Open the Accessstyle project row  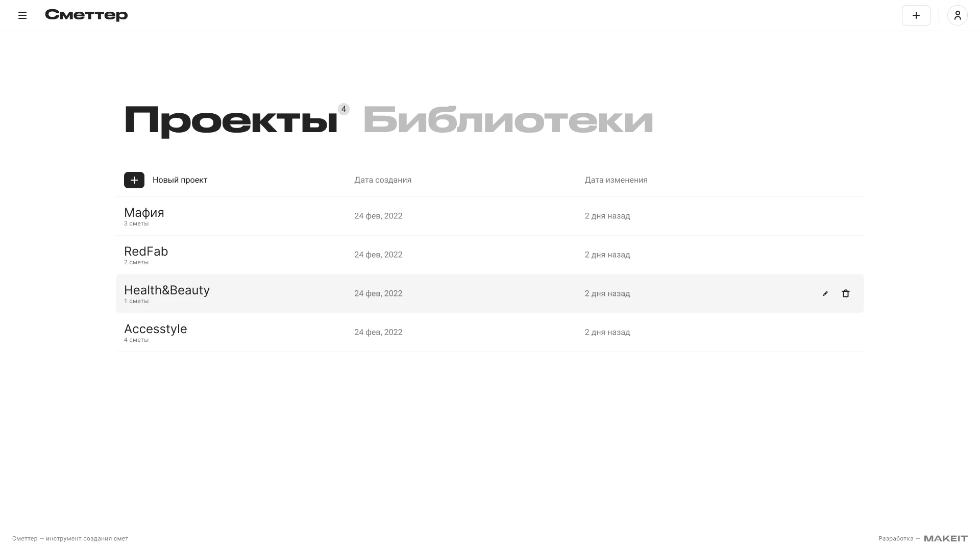(156, 332)
